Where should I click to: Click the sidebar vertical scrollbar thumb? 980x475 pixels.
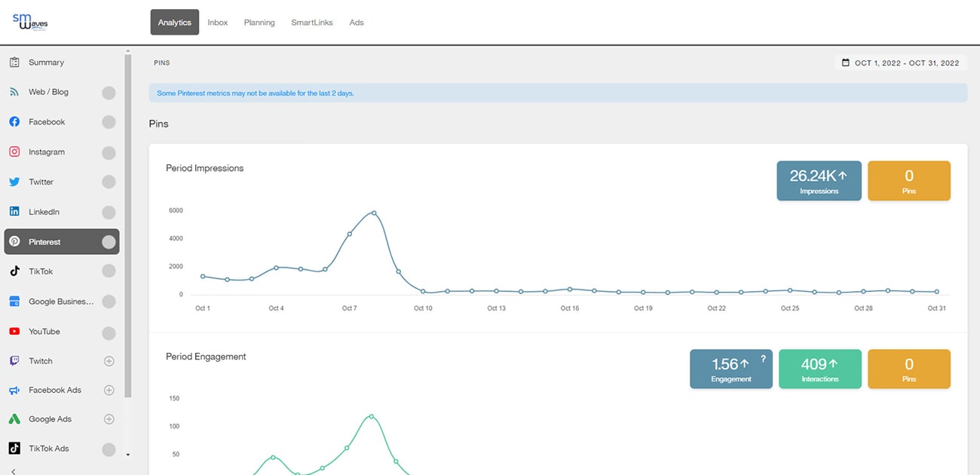[x=128, y=226]
